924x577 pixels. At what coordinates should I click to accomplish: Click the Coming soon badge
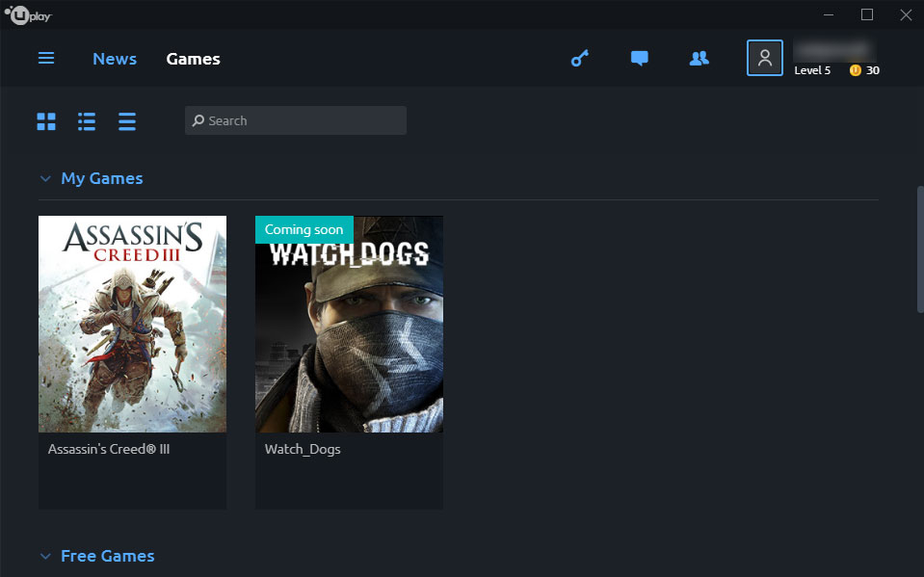pyautogui.click(x=304, y=229)
